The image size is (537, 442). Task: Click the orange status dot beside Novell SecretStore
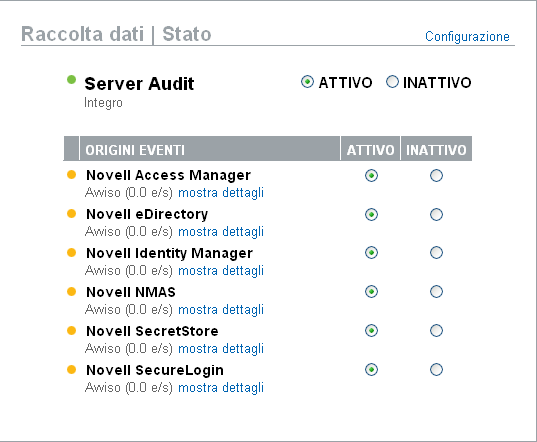[71, 331]
